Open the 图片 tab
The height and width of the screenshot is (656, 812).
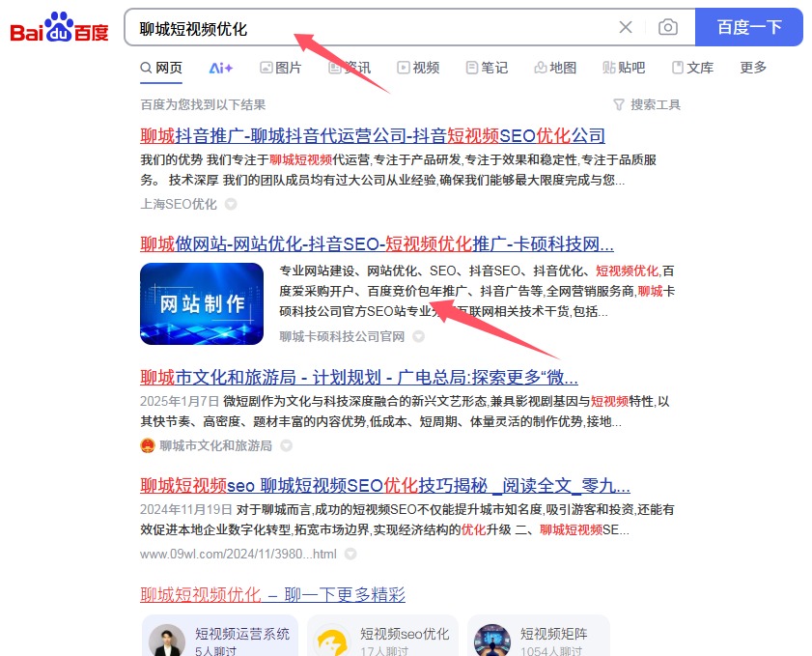(x=281, y=68)
